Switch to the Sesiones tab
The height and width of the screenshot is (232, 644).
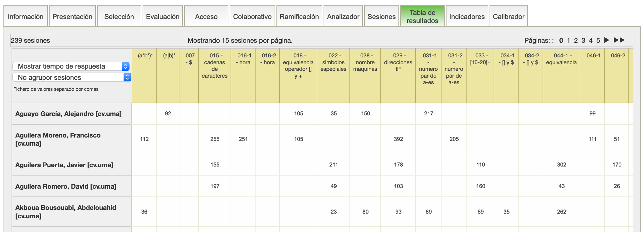click(381, 17)
